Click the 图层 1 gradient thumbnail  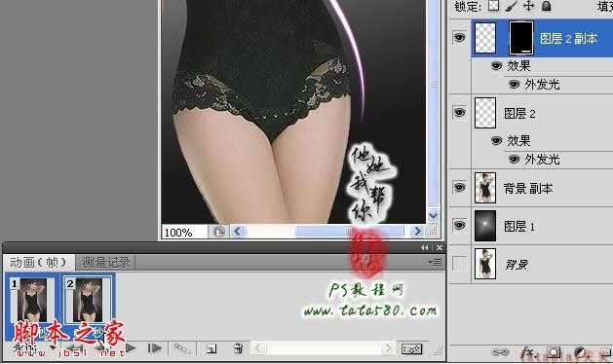tap(485, 226)
